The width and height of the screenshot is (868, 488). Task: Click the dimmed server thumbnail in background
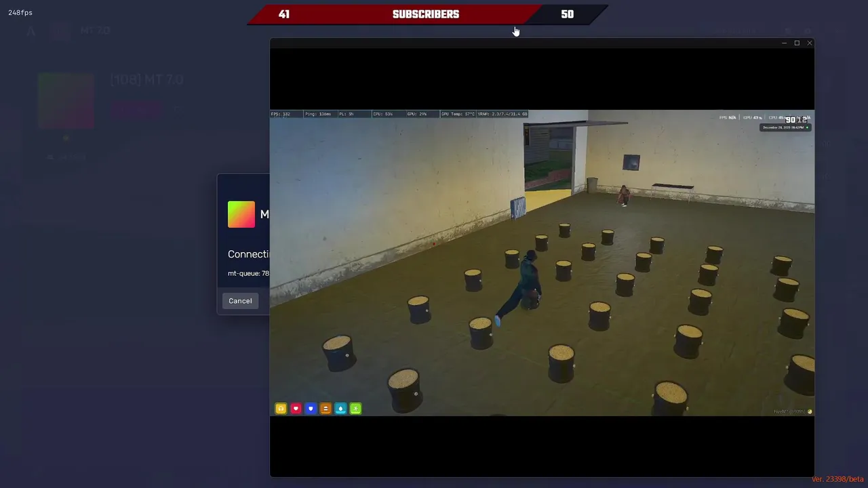click(x=66, y=100)
